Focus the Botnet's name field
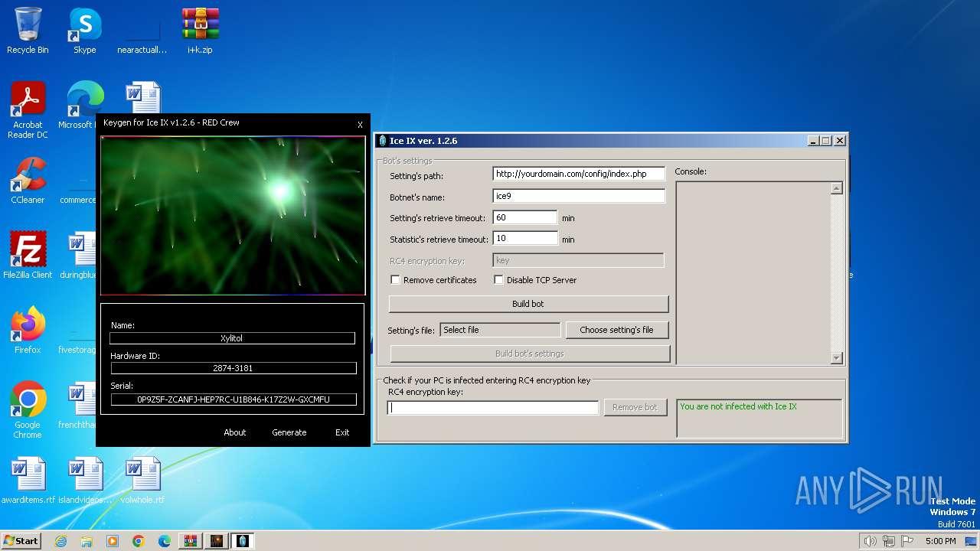Viewport: 980px width, 551px height. tap(579, 196)
